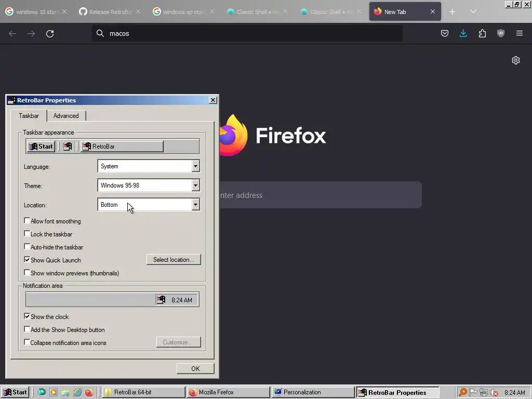This screenshot has width=532, height=399.
Task: Click the OK button in RetroBar Properties
Action: [x=195, y=368]
